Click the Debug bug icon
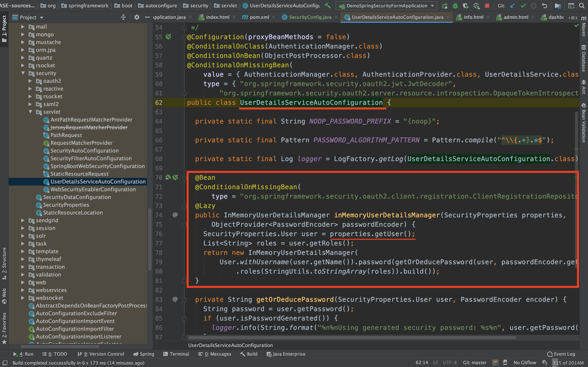The image size is (588, 367). [455, 6]
